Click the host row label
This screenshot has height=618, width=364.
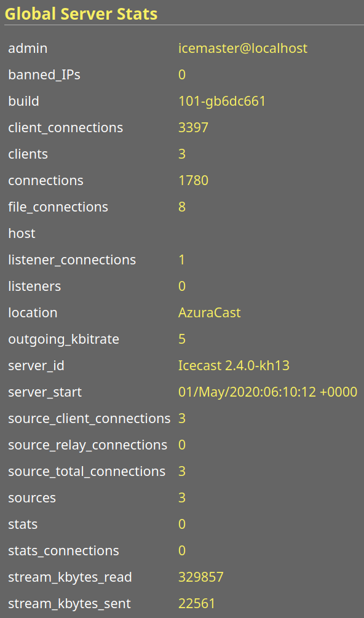[x=22, y=233]
